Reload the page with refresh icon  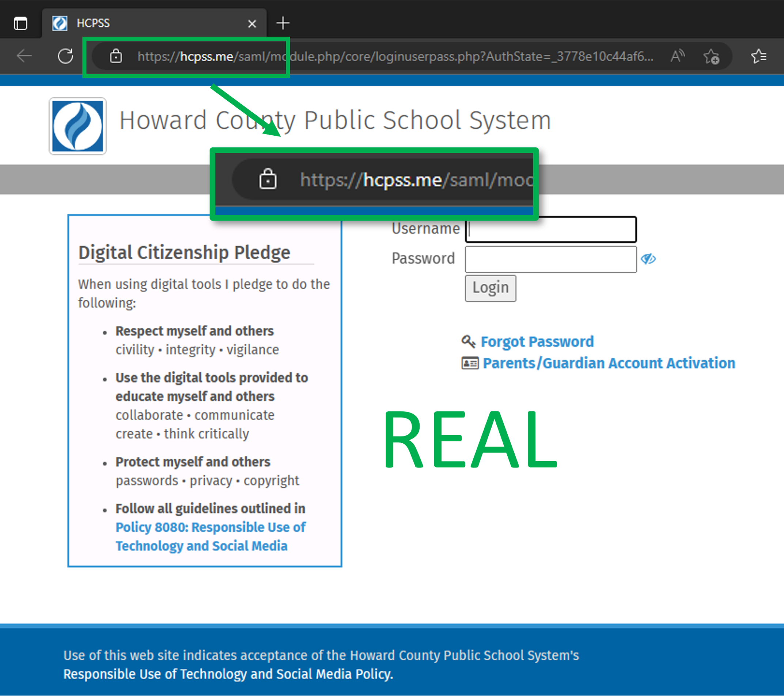tap(65, 56)
